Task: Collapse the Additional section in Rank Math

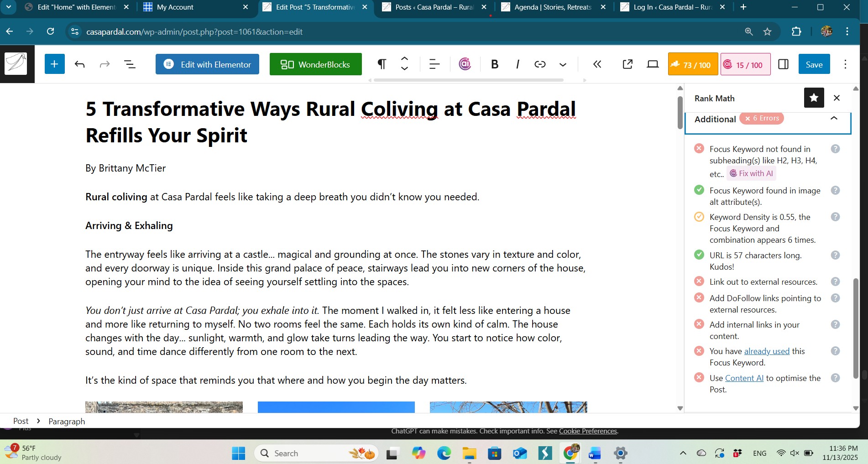Action: (x=834, y=119)
